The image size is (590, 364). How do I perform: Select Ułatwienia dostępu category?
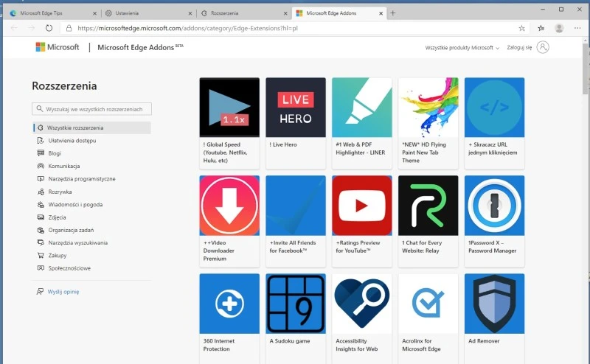pyautogui.click(x=72, y=141)
